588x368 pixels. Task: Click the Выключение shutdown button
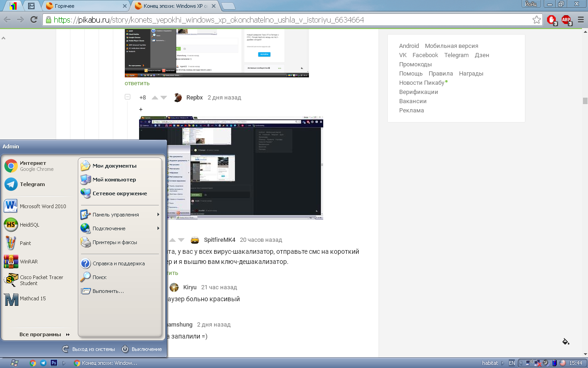point(142,349)
